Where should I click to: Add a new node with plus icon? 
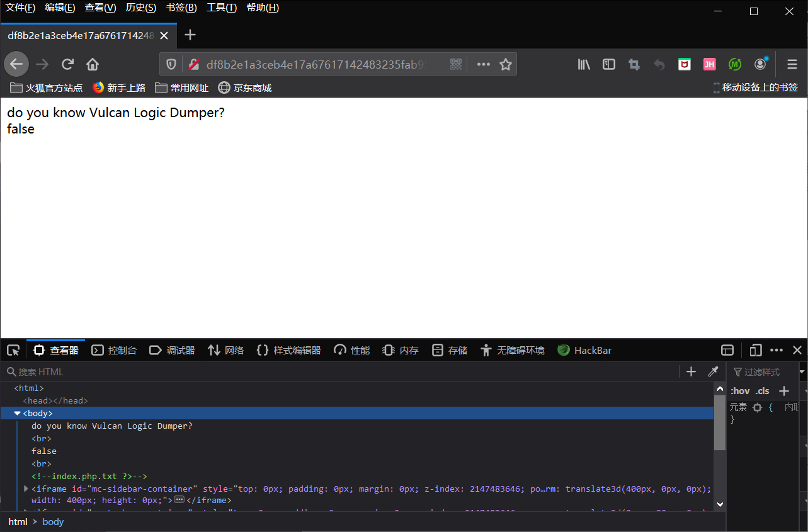(691, 371)
